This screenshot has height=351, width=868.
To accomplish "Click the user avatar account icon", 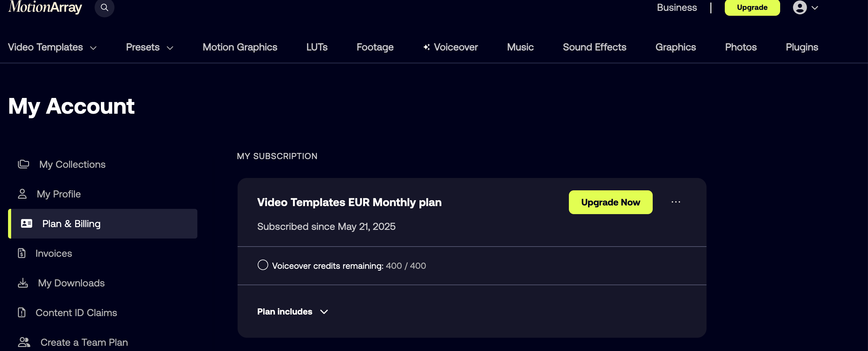I will click(800, 7).
